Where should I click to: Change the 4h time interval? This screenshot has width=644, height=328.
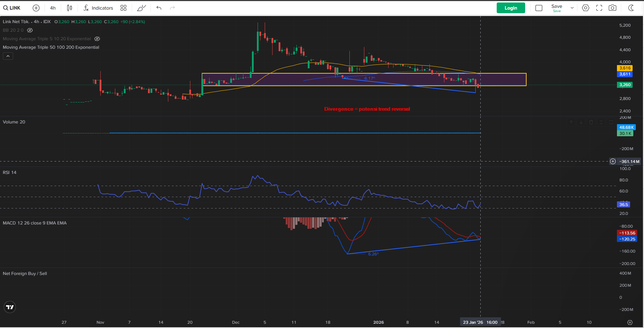tap(53, 8)
